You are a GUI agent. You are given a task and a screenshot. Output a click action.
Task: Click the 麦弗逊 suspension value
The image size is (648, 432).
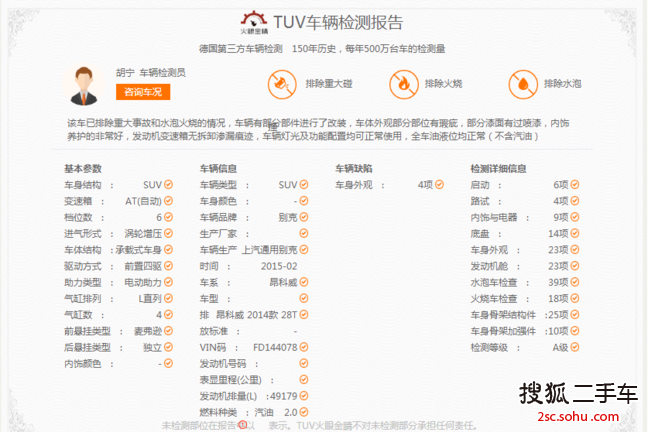pos(148,331)
